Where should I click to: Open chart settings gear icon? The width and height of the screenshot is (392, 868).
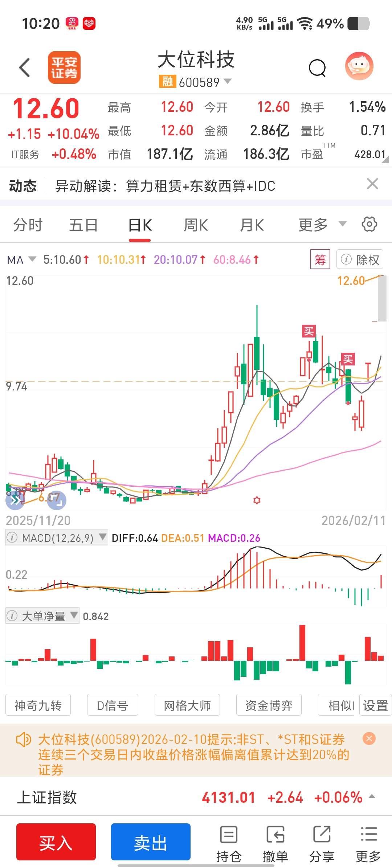click(x=369, y=224)
